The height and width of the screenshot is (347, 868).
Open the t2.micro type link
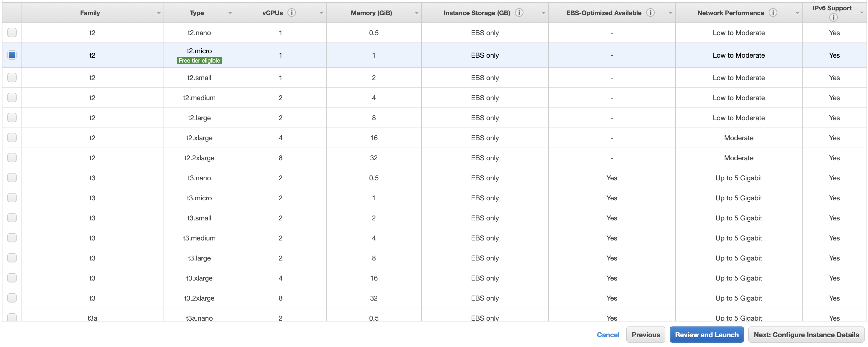(199, 51)
